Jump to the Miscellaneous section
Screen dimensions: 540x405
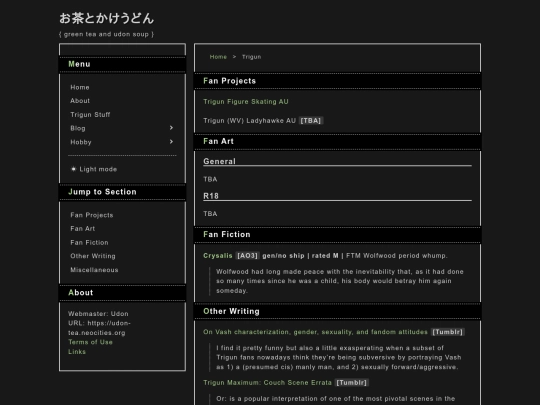[x=94, y=270]
